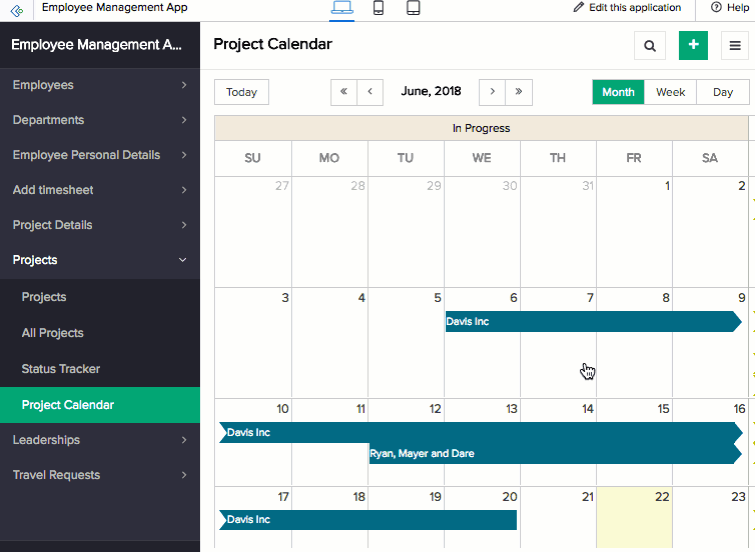The image size is (755, 552).
Task: Go to the previous month arrow
Action: click(370, 92)
